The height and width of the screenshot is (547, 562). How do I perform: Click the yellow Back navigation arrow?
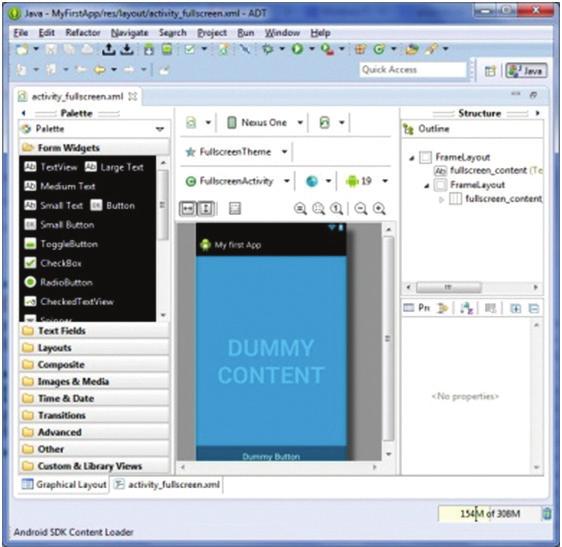[99, 69]
